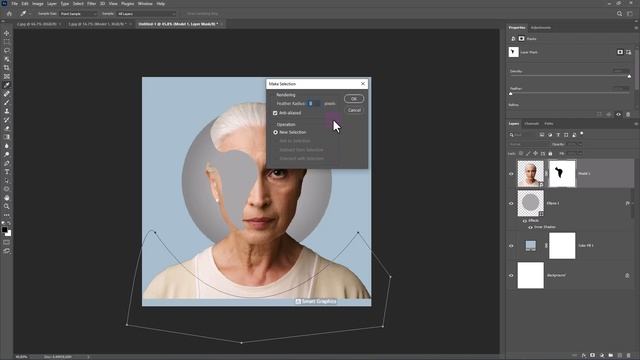Viewport: 640px width, 360px height.
Task: Select the Lasso tool
Action: pyautogui.click(x=7, y=51)
